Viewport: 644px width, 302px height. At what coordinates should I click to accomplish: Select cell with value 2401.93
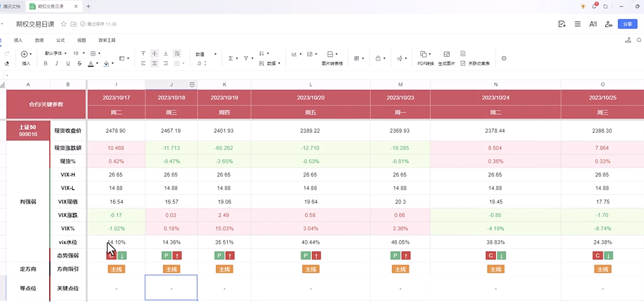pos(224,131)
